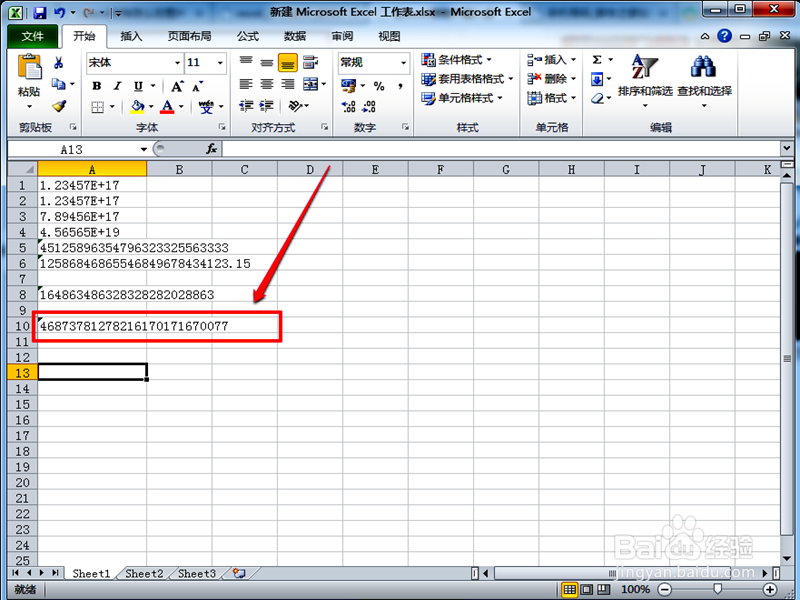Click the Paste clipboard icon
The width and height of the screenshot is (800, 600).
29,67
